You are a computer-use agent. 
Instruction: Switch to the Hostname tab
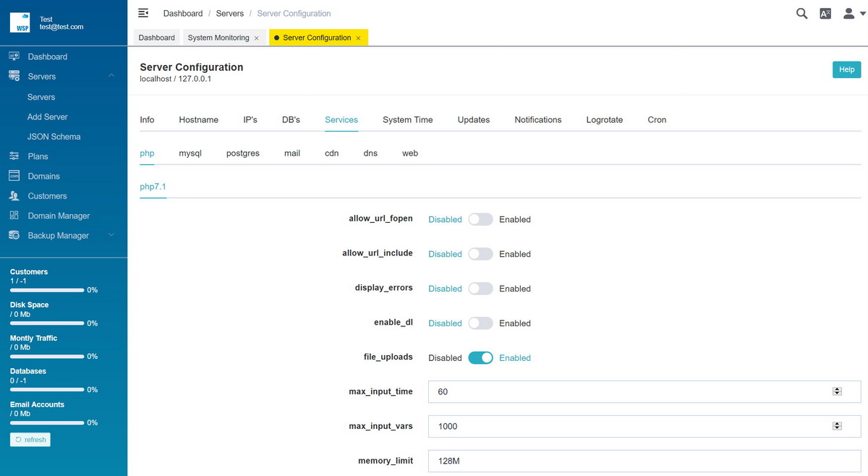pos(198,120)
